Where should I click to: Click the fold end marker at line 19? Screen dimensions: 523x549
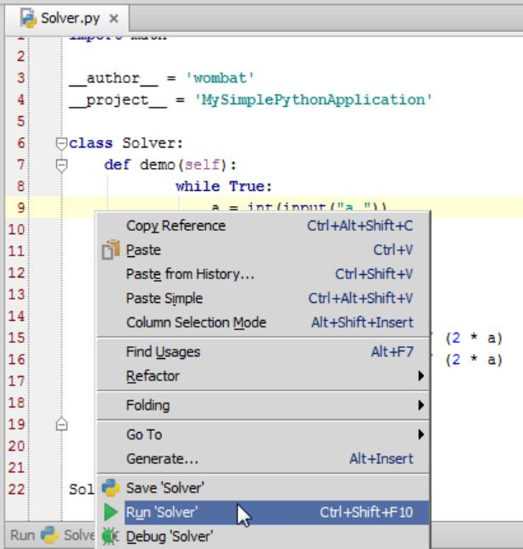(62, 424)
